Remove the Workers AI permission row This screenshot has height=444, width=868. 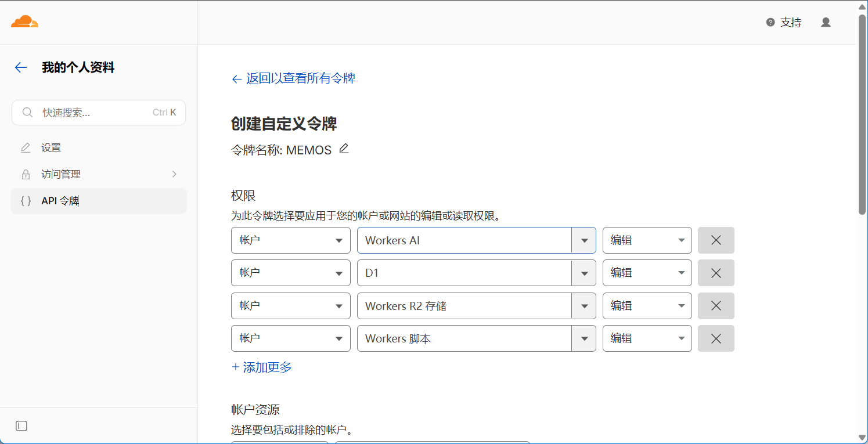pyautogui.click(x=716, y=240)
